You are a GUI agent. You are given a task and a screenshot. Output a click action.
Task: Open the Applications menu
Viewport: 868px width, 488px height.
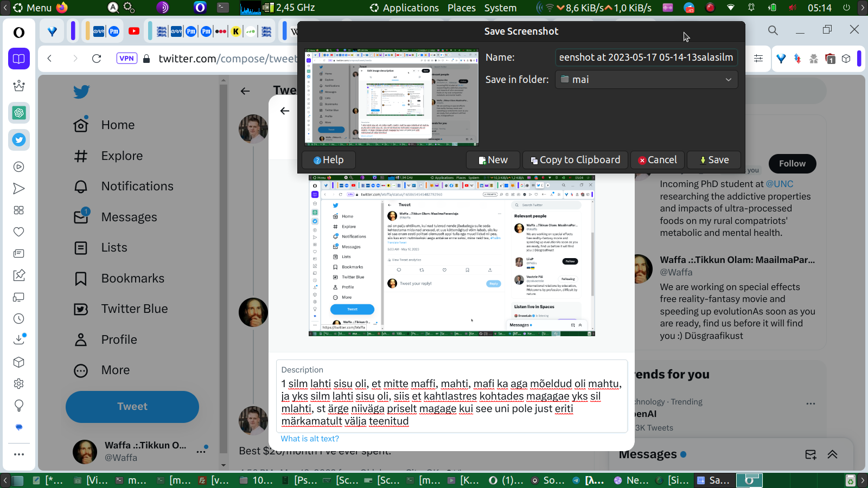pyautogui.click(x=405, y=8)
